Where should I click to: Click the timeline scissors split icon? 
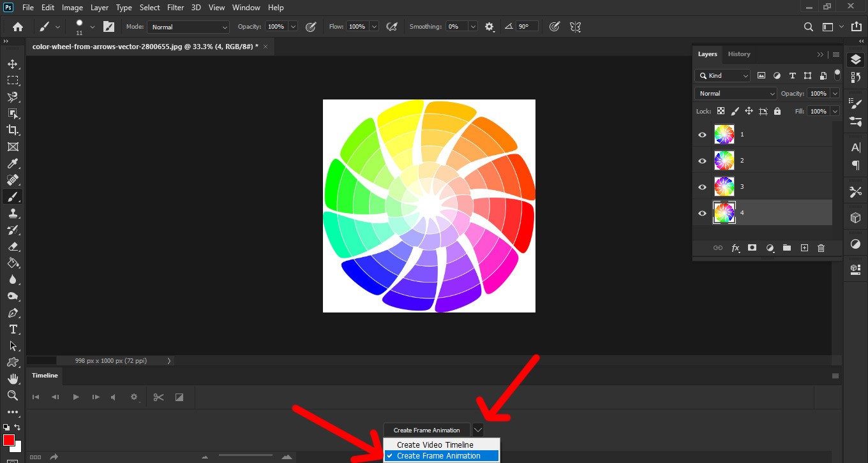[x=158, y=397]
